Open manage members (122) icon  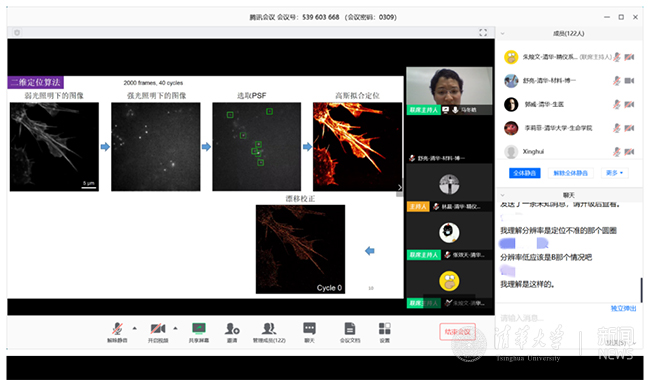[x=269, y=329]
